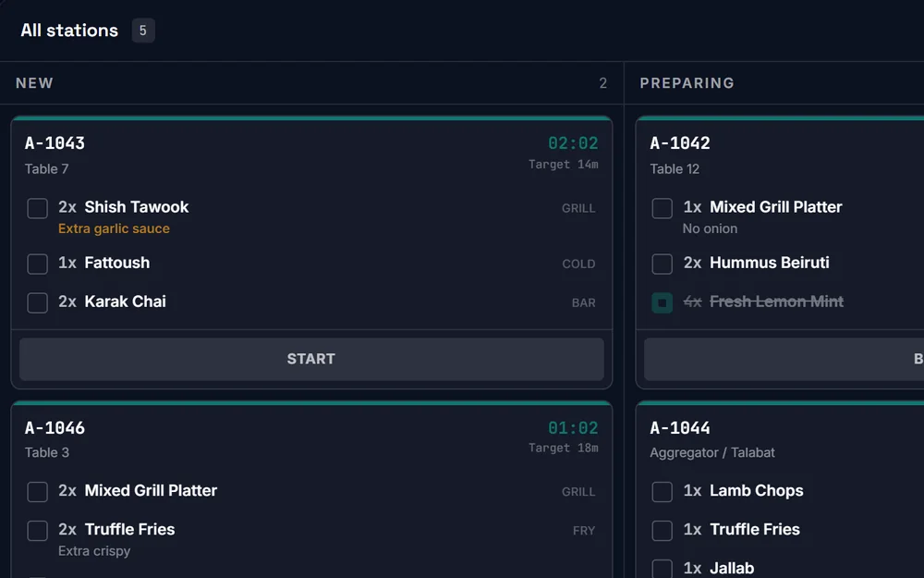Click the Fattoush item name
Screen dimensions: 924x578
pyautogui.click(x=117, y=263)
